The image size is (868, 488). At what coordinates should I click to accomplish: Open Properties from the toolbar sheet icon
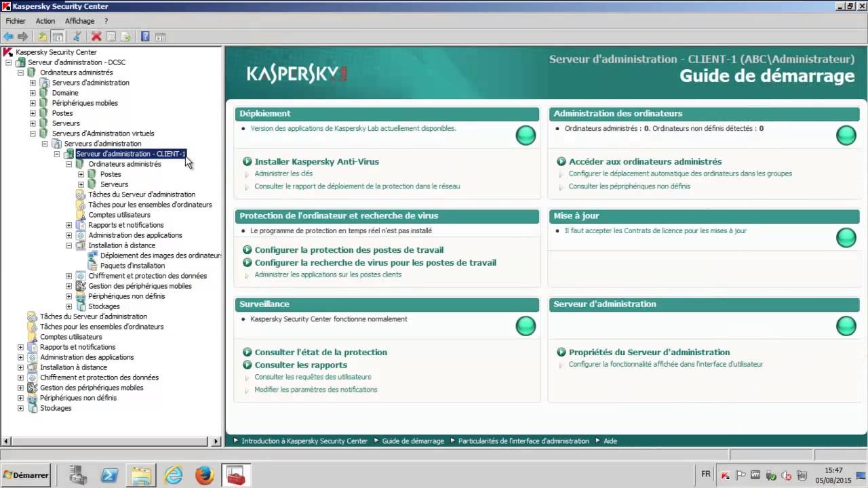pos(111,37)
